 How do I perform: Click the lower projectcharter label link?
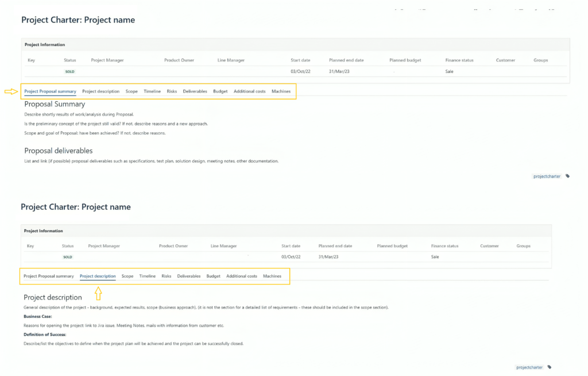pyautogui.click(x=529, y=367)
